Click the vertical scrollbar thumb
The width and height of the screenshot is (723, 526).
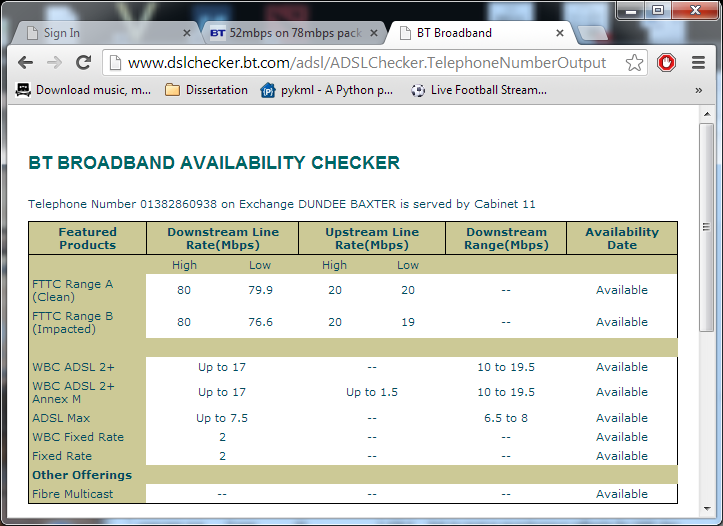point(707,227)
